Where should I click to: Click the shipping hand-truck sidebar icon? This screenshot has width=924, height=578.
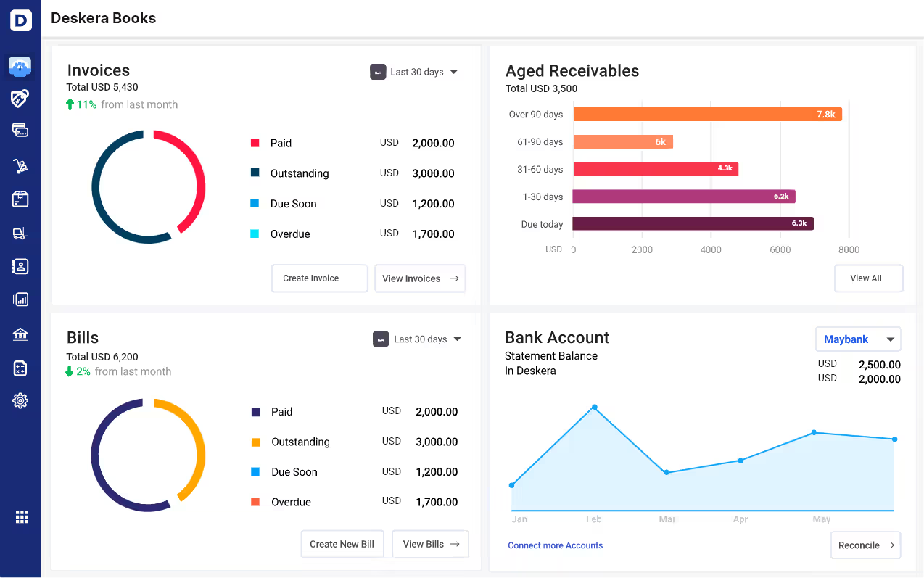click(20, 165)
